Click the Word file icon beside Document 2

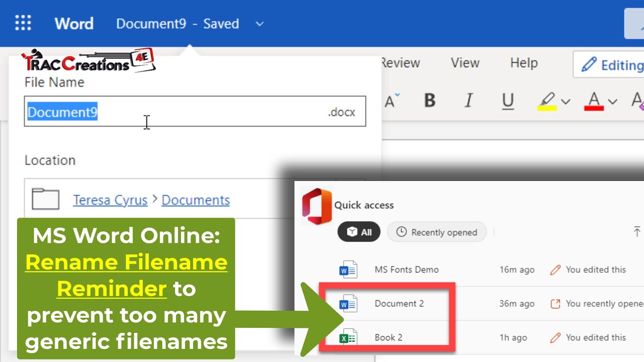pos(348,304)
